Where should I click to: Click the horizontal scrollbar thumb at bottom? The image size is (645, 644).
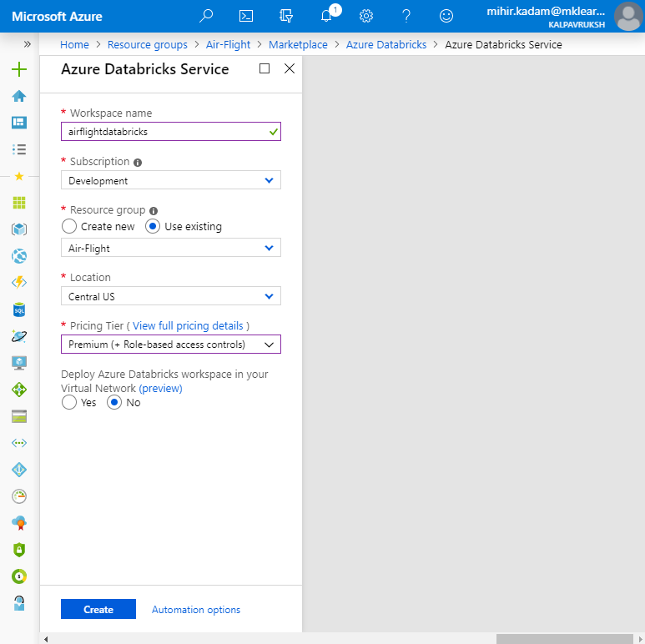click(x=564, y=639)
